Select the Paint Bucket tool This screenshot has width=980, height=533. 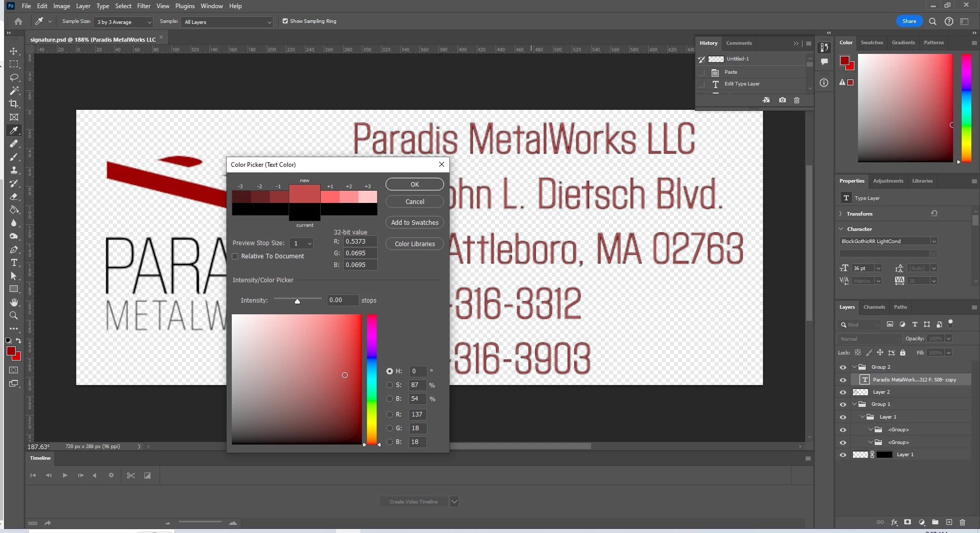14,210
